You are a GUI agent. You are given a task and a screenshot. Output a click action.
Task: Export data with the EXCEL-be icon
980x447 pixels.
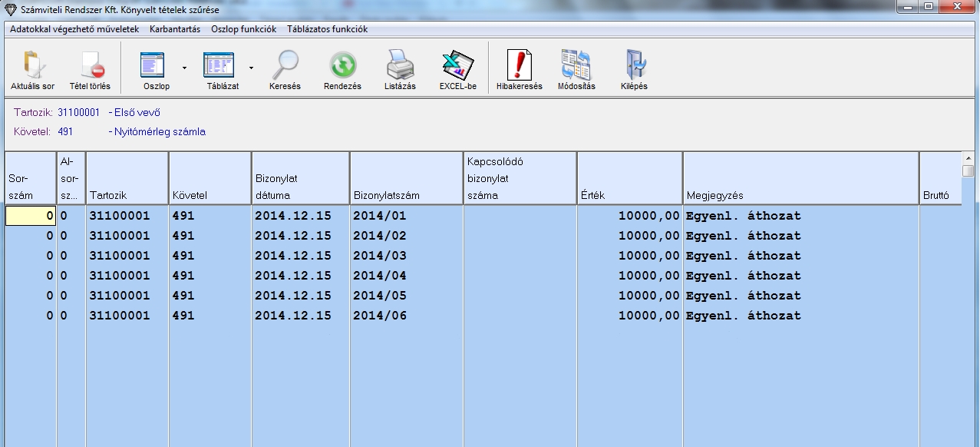[457, 66]
